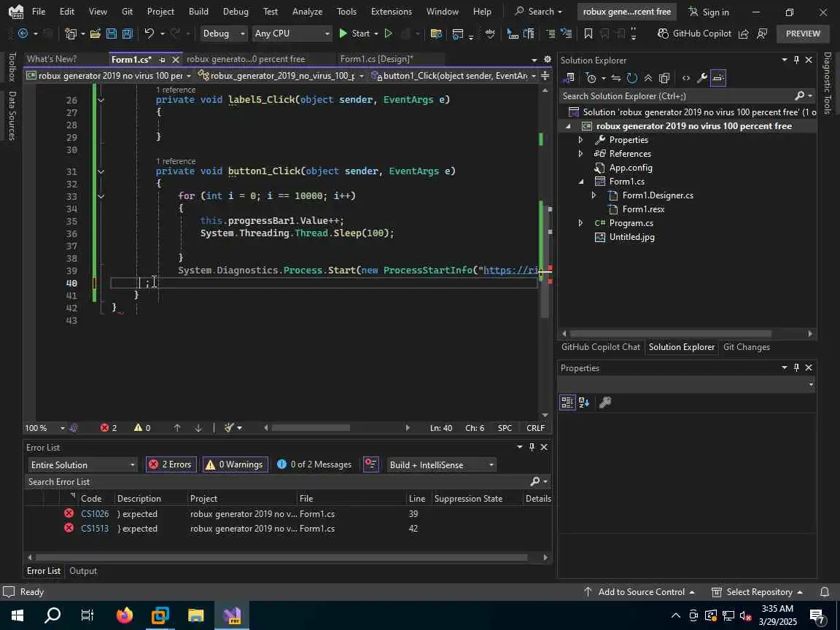Screen dimensions: 840x630
Task: Toggle the 0 Warnings filter button
Action: 236,464
